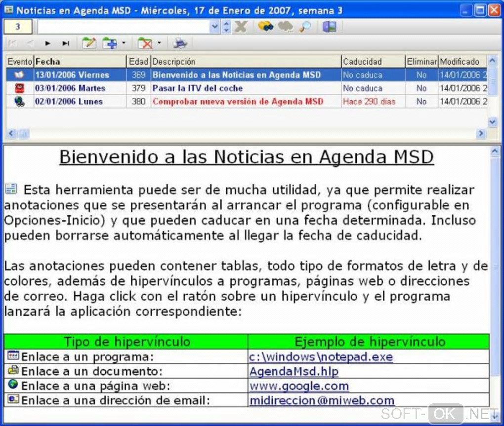The width and height of the screenshot is (504, 426).
Task: Click the delete note red X icon
Action: tap(145, 43)
